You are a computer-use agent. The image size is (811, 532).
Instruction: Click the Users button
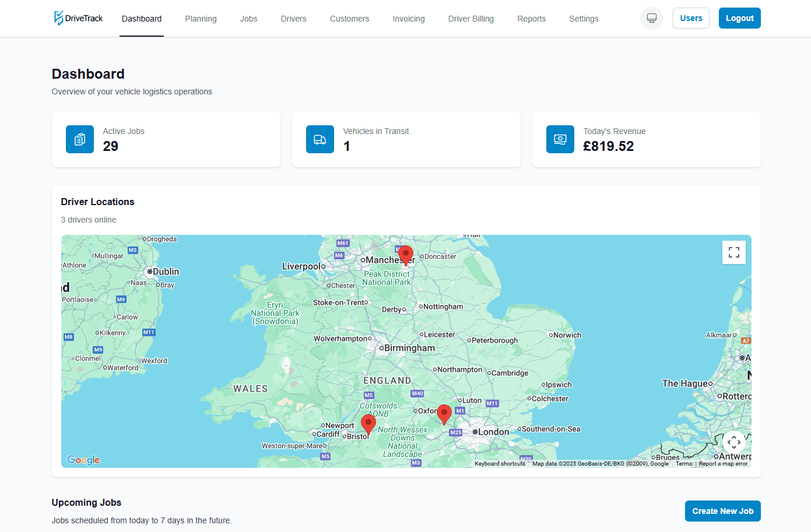click(691, 18)
